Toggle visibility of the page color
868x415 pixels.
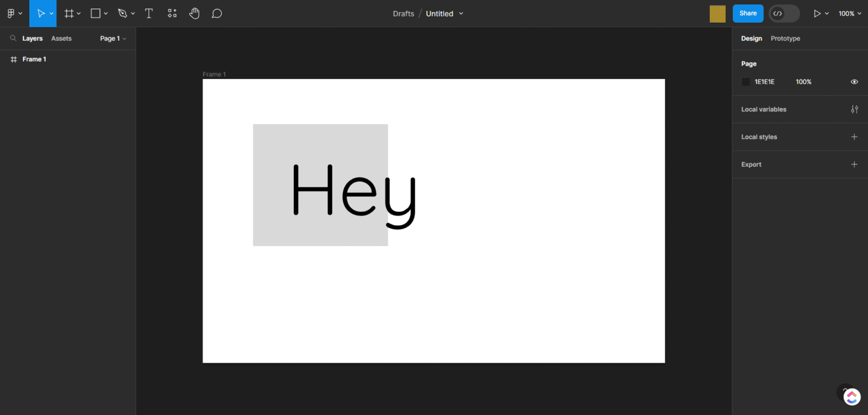(x=854, y=81)
